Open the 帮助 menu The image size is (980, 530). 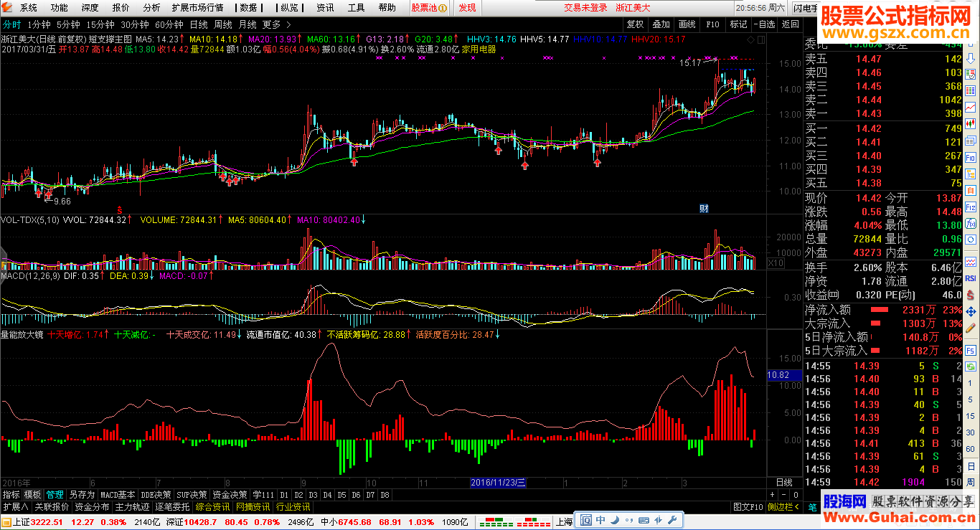(387, 8)
